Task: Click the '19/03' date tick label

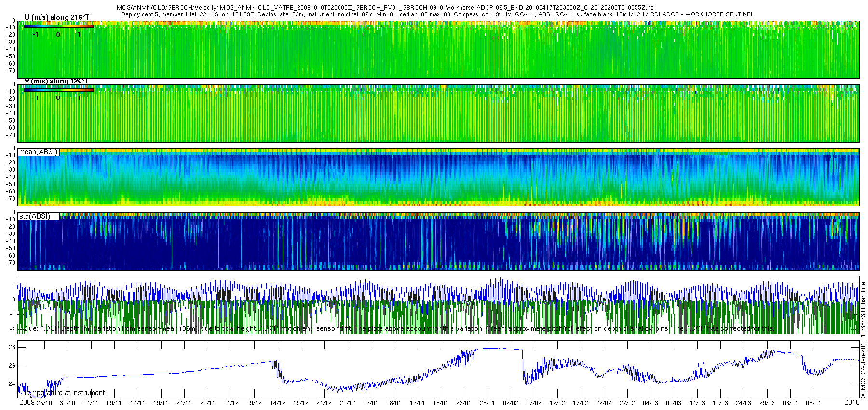Action: point(720,403)
